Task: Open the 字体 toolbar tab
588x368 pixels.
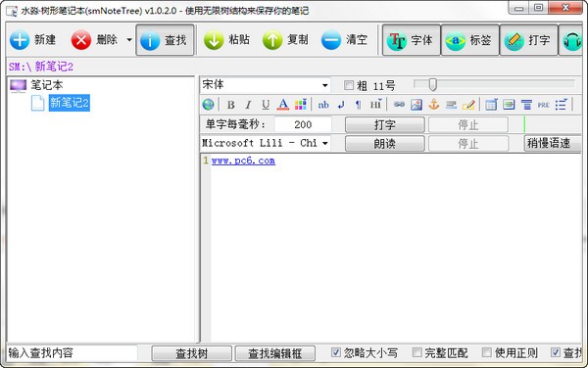Action: coord(411,40)
